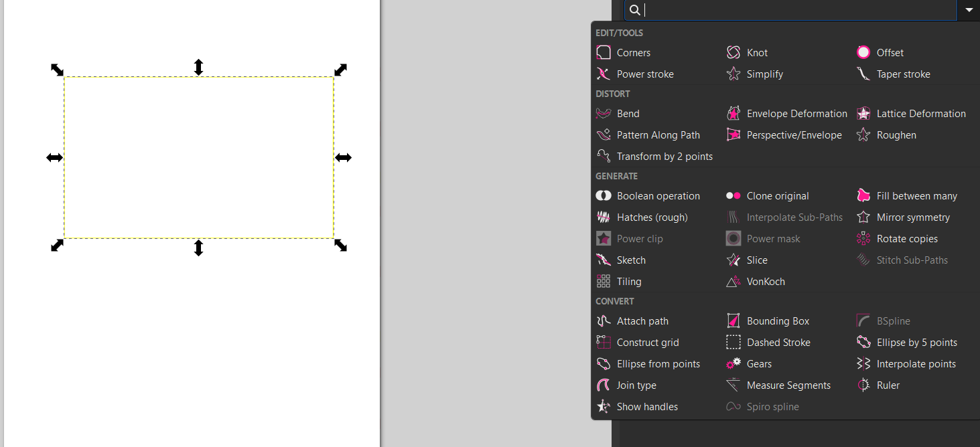Screen dimensions: 980x447
Task: Pick the Clone original icon
Action: pos(733,196)
